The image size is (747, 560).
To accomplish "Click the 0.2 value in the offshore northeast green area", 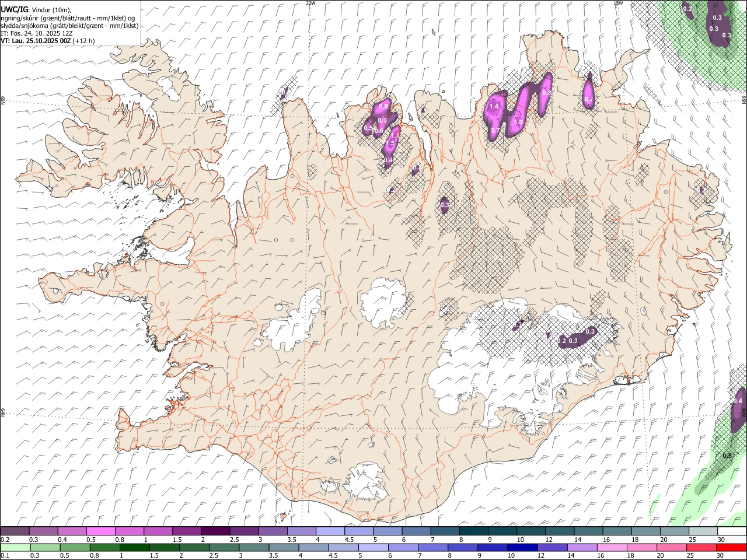I will tap(687, 9).
